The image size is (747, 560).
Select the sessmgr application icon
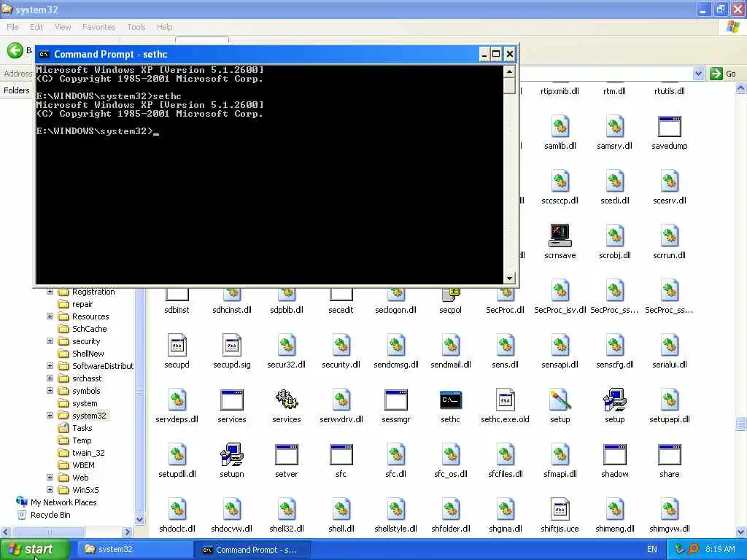click(396, 400)
